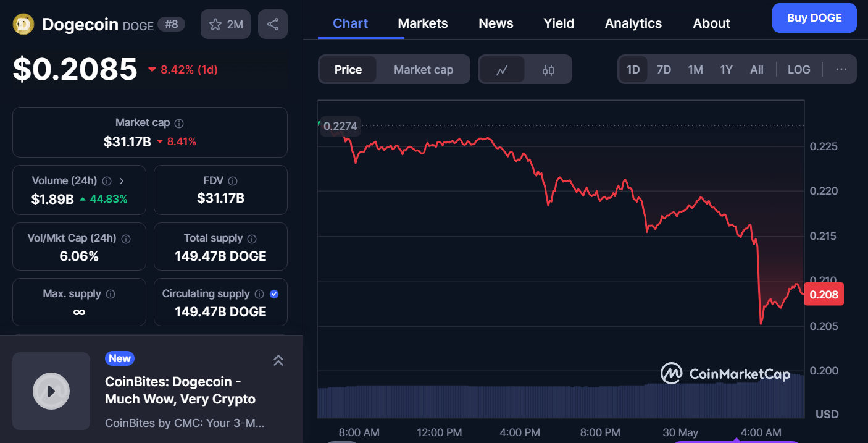Show info icon for Vol/Mkt Cap (24h)
The image size is (868, 443).
pyautogui.click(x=126, y=238)
